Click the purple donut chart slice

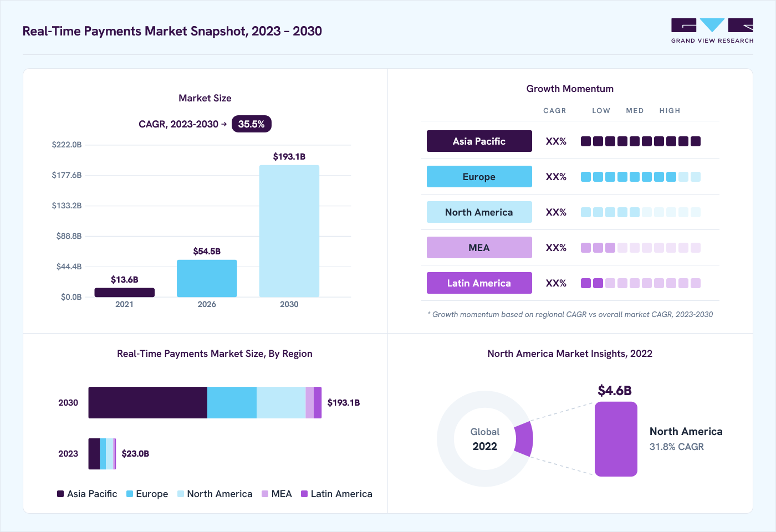pos(524,439)
